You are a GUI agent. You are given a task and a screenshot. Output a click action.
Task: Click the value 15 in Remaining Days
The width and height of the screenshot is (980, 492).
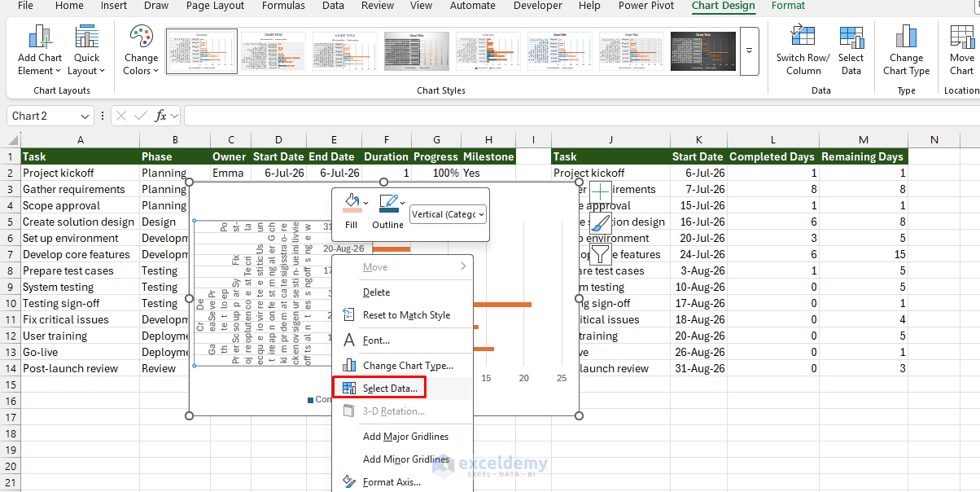[862, 254]
